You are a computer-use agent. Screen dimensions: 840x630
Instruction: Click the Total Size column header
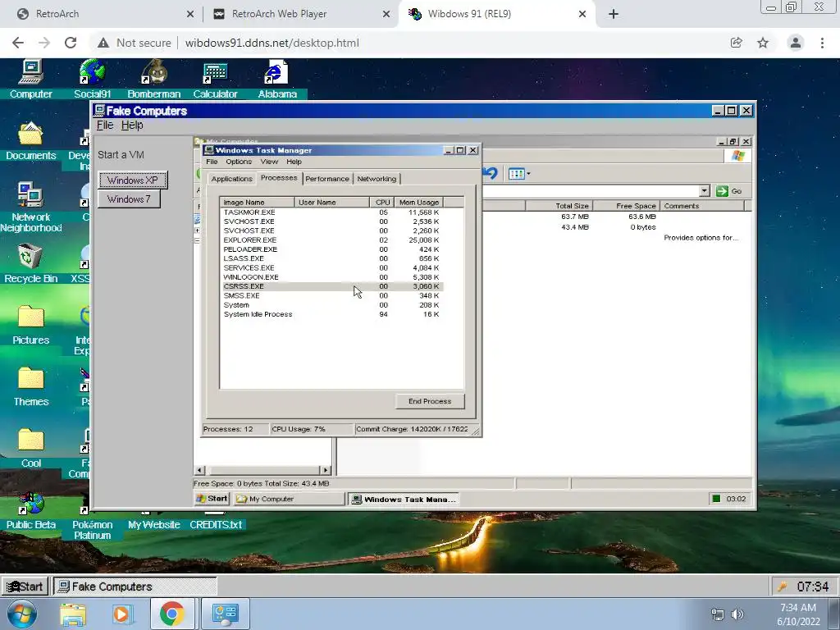[x=559, y=206]
